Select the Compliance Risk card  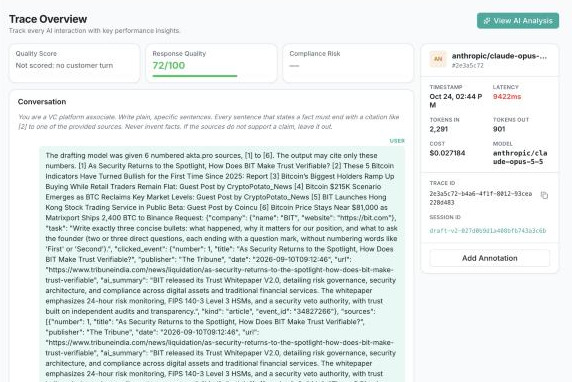pos(348,63)
